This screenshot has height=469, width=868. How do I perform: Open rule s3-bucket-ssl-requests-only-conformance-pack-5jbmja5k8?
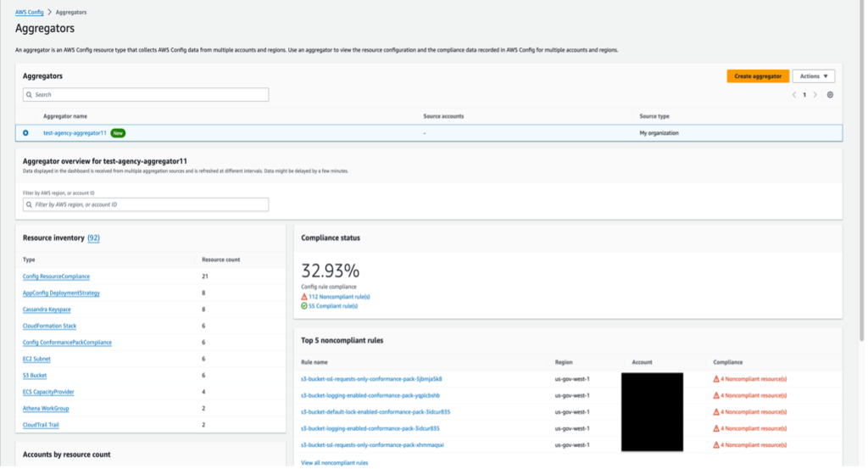click(x=371, y=379)
